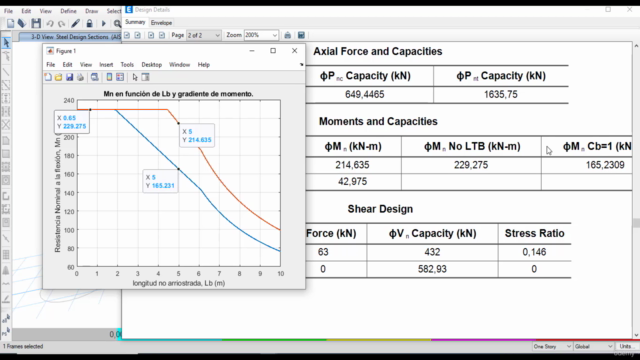Open Desktop menu in Figure 1 window
The width and height of the screenshot is (640, 360).
(151, 64)
